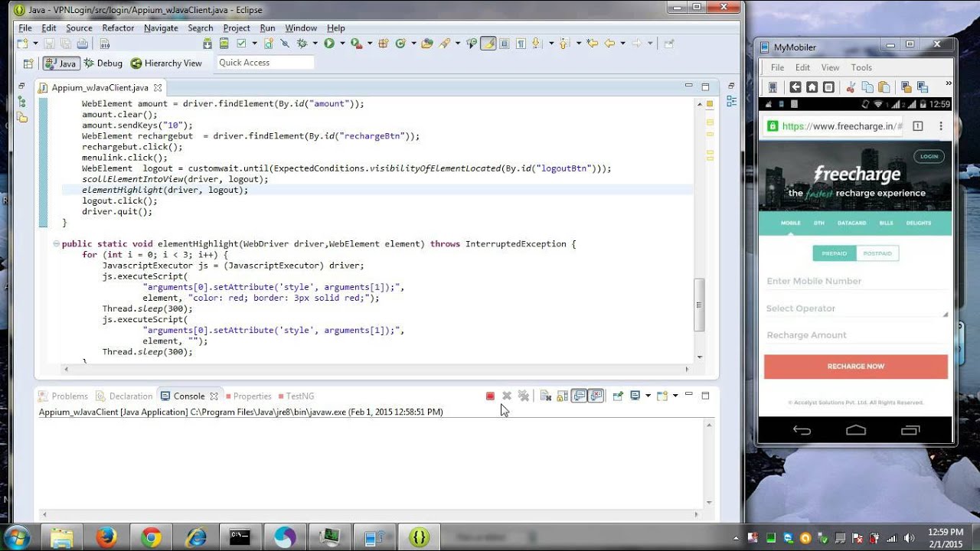Toggle Mark Occurrences in Eclipse toolbar
Image resolution: width=980 pixels, height=551 pixels.
(x=488, y=44)
